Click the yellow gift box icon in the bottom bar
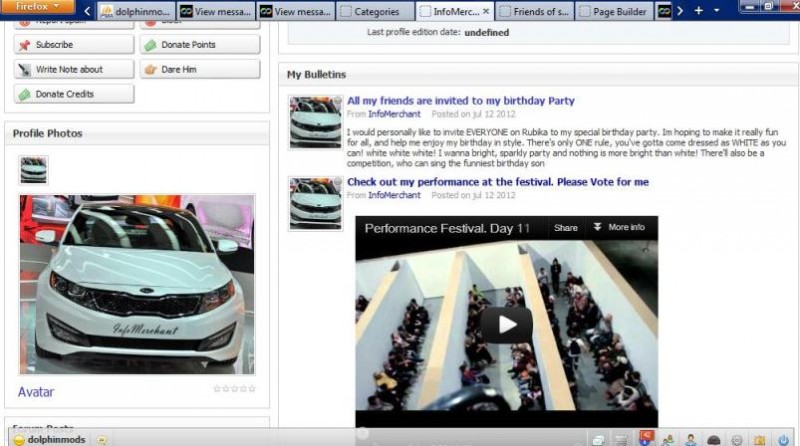This screenshot has height=446, width=800. [x=760, y=440]
